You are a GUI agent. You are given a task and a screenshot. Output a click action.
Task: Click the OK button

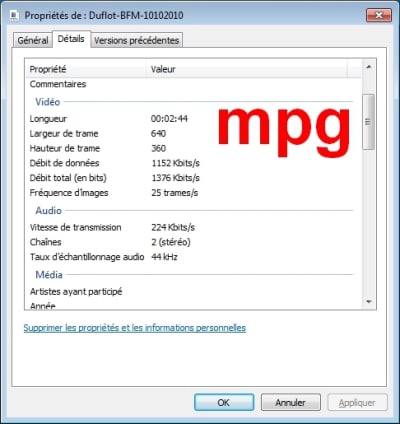pos(224,402)
